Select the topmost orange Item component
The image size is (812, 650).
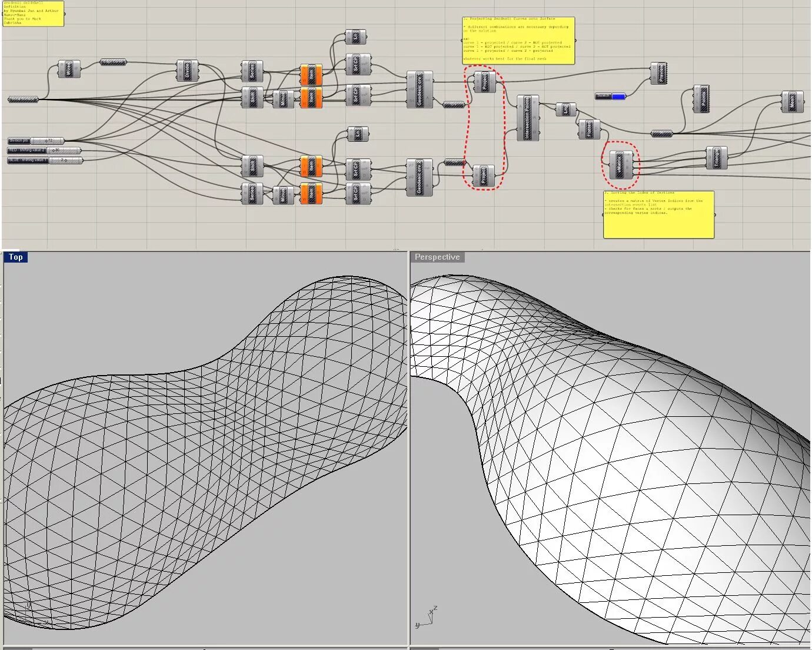(311, 75)
